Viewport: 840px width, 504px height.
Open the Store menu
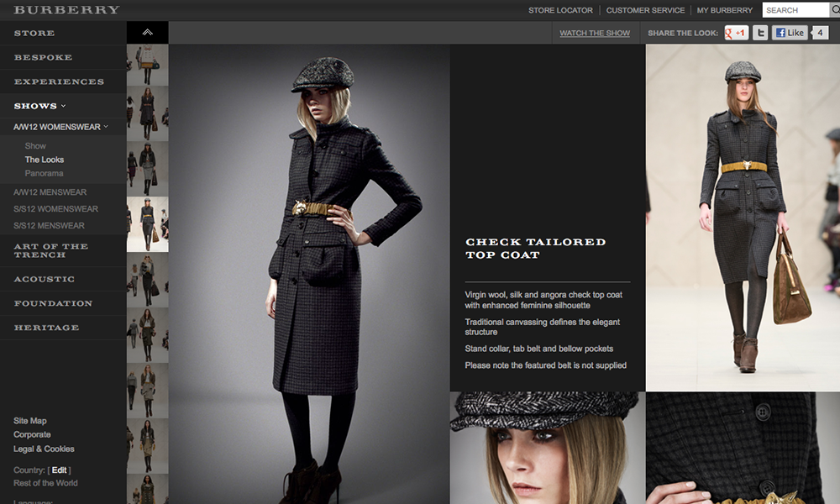pos(34,33)
